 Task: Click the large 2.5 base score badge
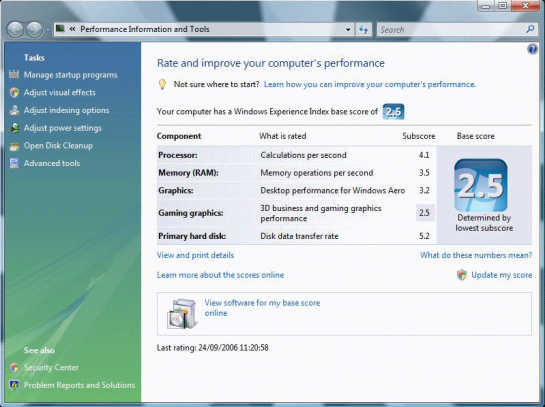[481, 185]
